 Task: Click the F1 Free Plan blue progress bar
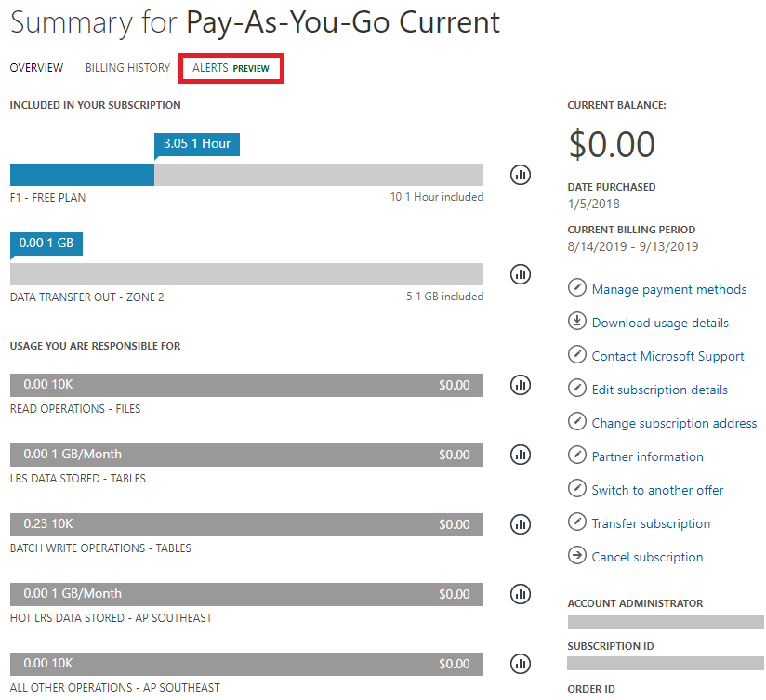(82, 175)
